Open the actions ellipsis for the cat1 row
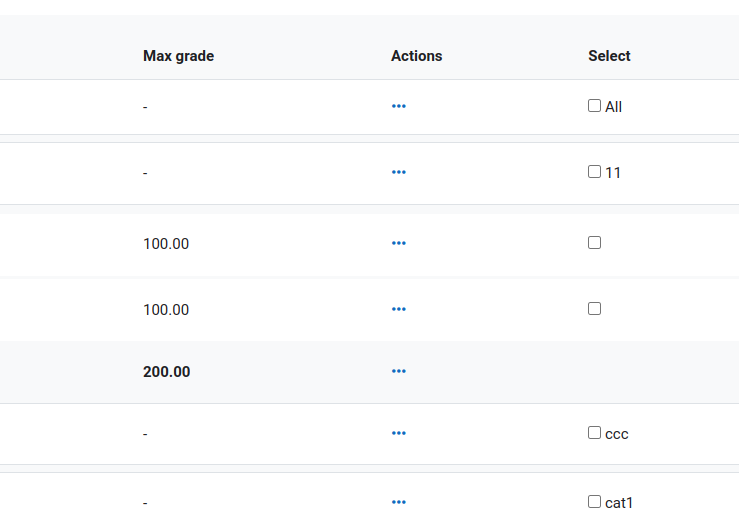 (399, 502)
